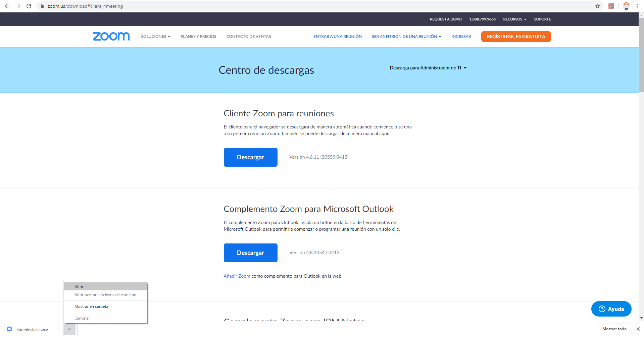Click the address bar URL

click(x=85, y=6)
